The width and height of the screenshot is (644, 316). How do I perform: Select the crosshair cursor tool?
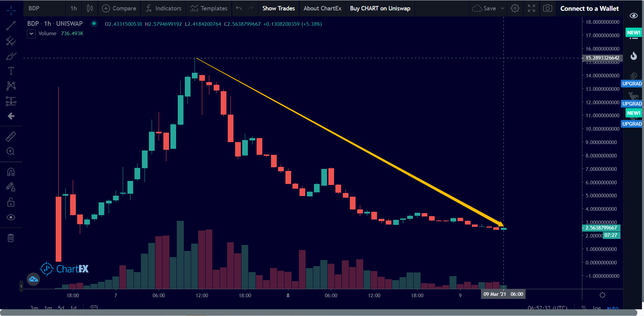coord(11,11)
